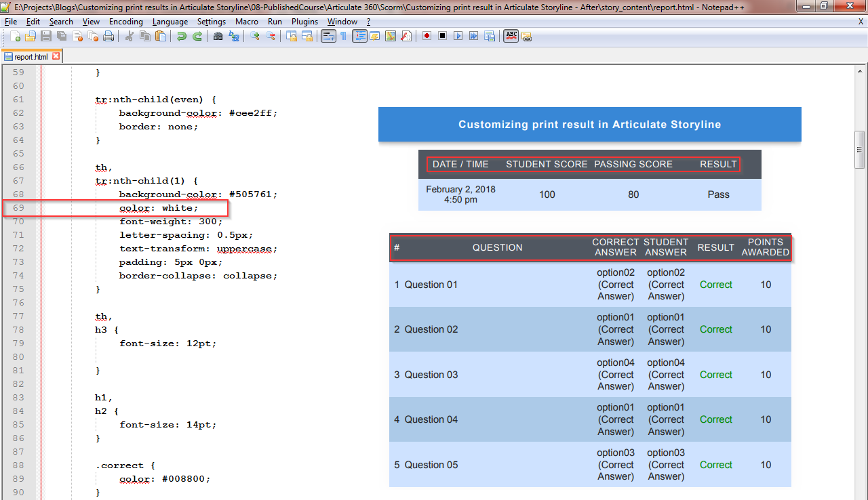Image resolution: width=868 pixels, height=500 pixels.
Task: Open the File menu
Action: pos(11,22)
